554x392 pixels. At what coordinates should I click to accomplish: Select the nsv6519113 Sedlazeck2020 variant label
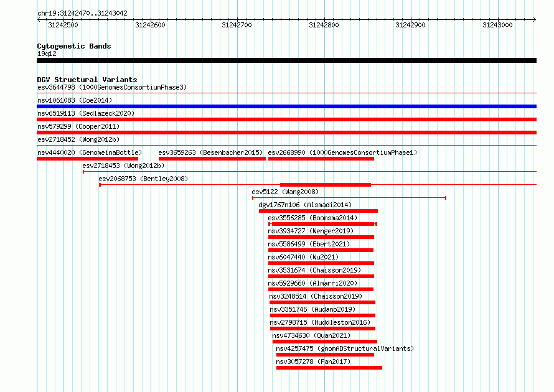pos(86,113)
